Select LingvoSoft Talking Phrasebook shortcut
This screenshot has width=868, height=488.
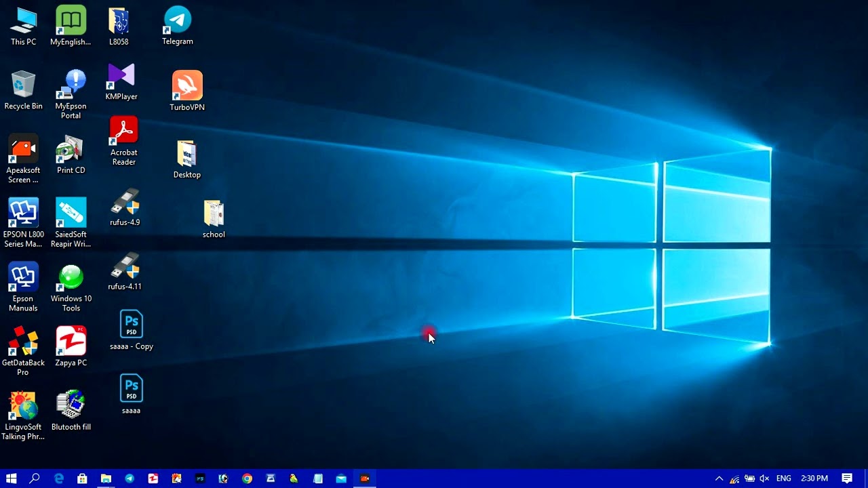[23, 415]
